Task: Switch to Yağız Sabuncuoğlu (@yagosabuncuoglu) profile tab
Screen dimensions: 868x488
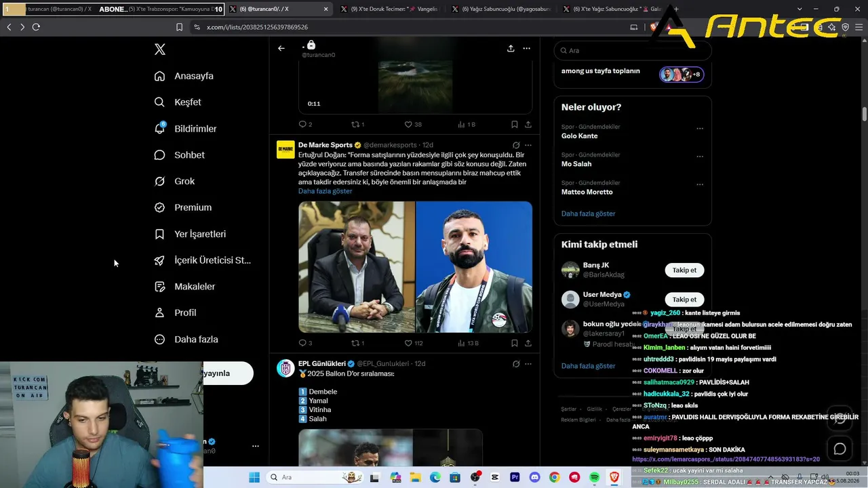Action: point(501,9)
